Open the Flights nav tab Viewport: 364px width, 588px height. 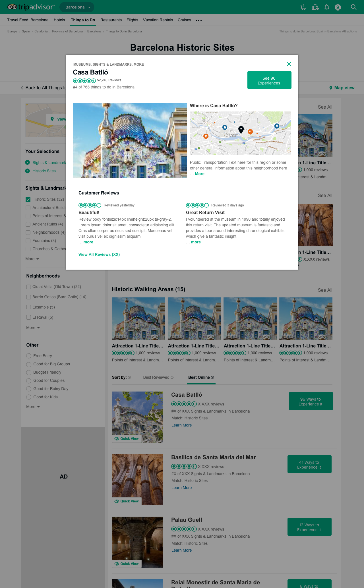[132, 20]
